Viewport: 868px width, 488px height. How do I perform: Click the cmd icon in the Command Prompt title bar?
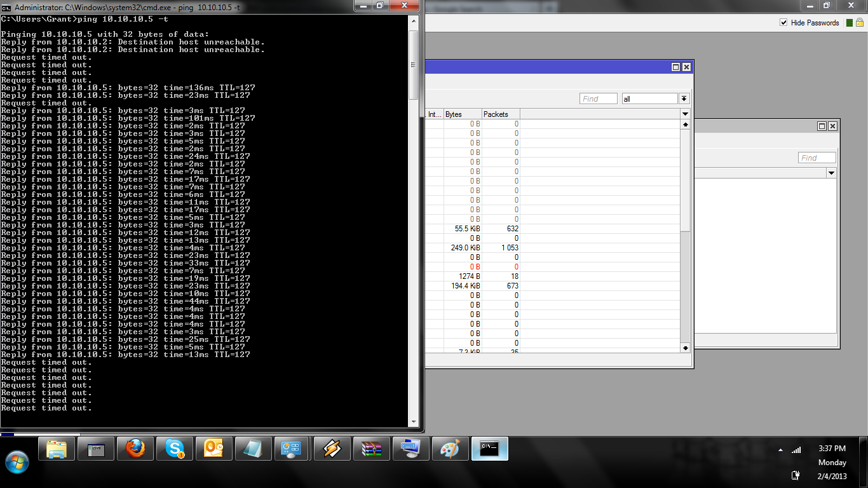(7, 7)
